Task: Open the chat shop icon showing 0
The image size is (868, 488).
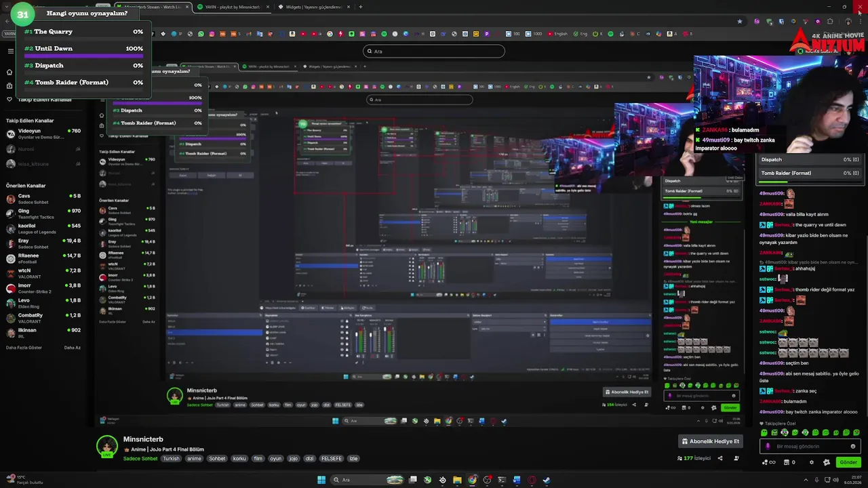Action: (789, 462)
